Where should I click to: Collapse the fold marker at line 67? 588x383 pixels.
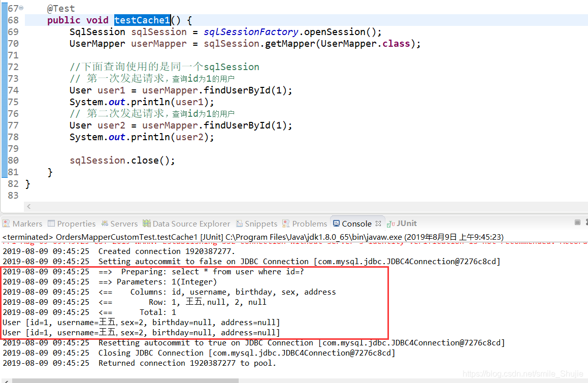[x=21, y=8]
